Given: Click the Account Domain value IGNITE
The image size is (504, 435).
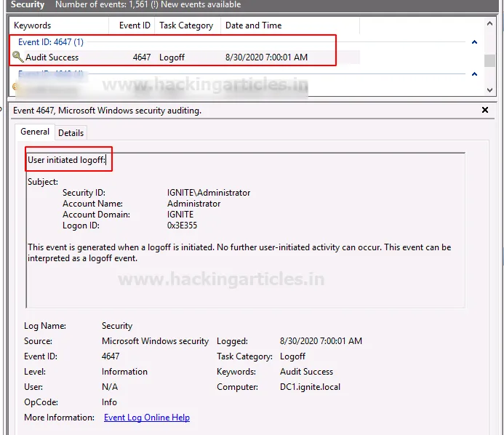Looking at the screenshot, I should click(x=180, y=215).
